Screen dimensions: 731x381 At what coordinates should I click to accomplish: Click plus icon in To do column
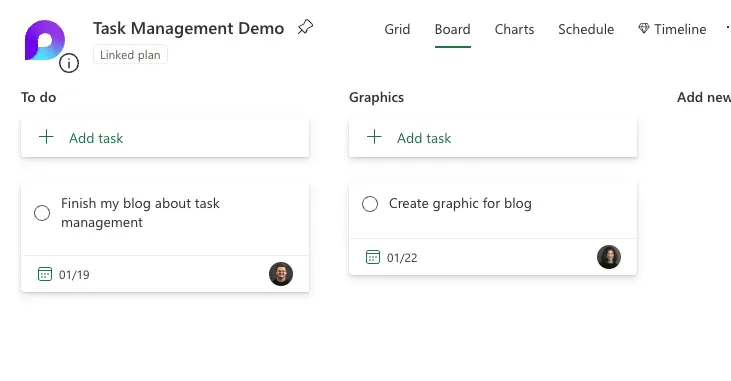(46, 137)
